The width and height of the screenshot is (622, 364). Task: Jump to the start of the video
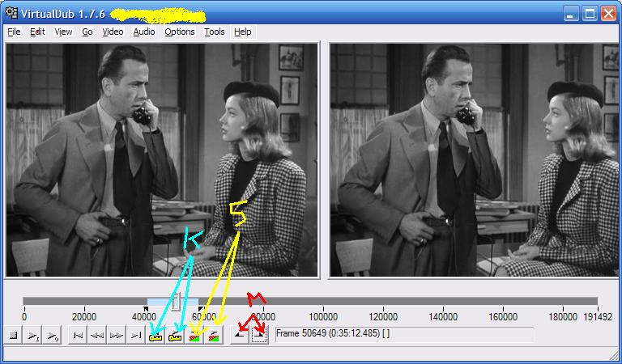78,335
